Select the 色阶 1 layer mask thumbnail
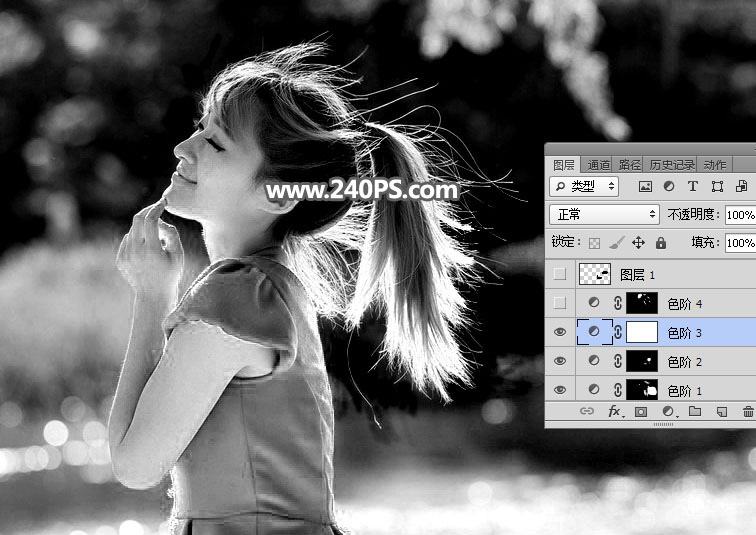Viewport: 756px width, 535px height. click(642, 389)
